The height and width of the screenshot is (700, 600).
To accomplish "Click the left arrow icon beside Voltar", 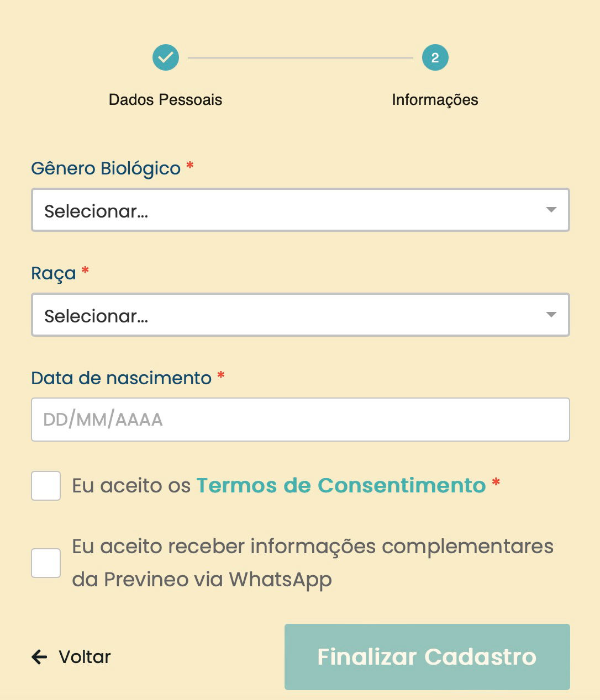I will point(40,656).
